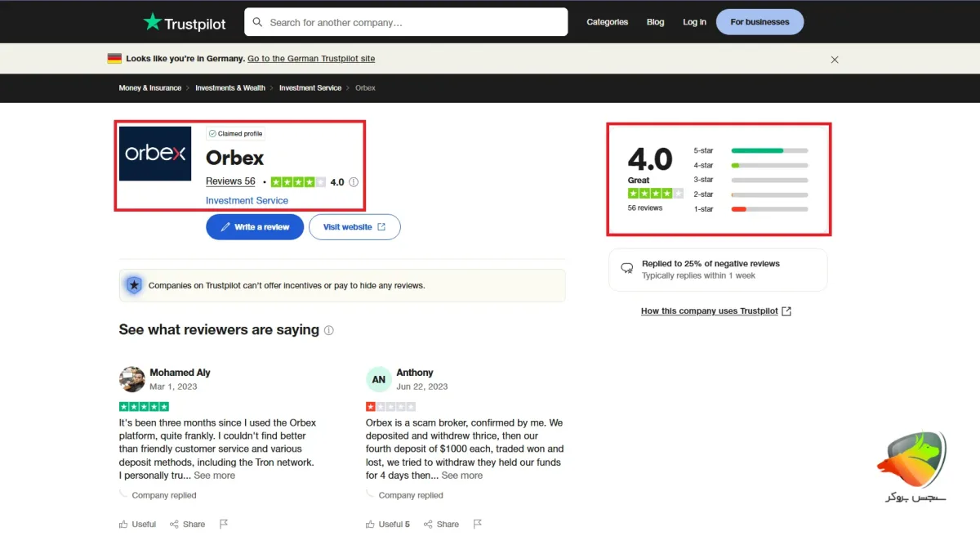Click the one-star rating on Anthony's review

pyautogui.click(x=391, y=406)
